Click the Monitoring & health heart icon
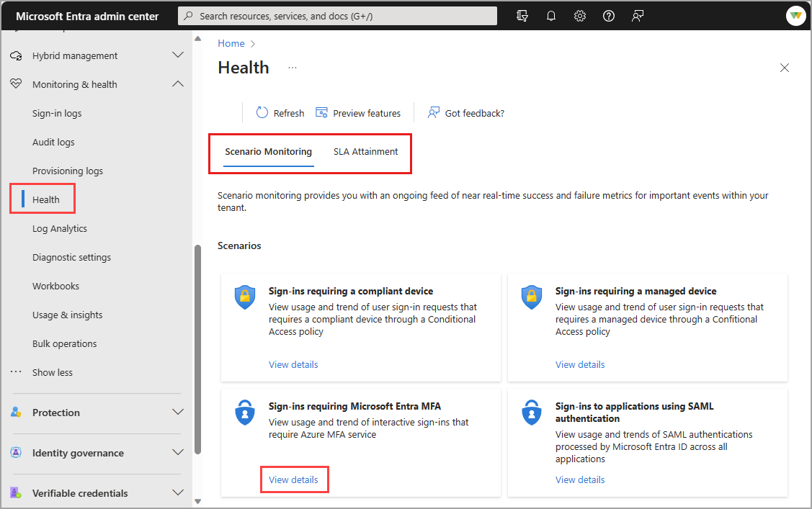 [16, 84]
